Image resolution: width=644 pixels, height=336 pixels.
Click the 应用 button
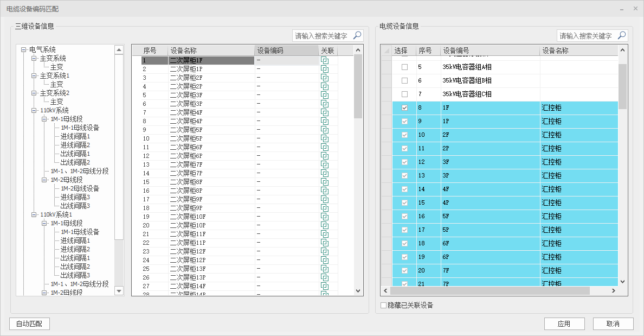coord(564,324)
